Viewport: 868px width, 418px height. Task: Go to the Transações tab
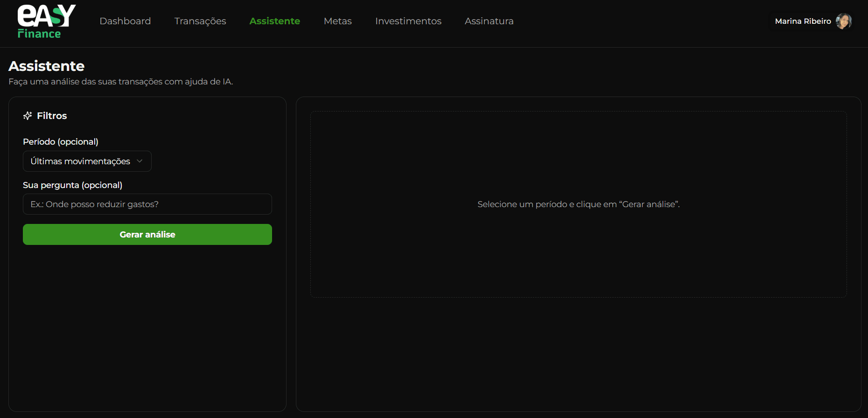[x=200, y=21]
